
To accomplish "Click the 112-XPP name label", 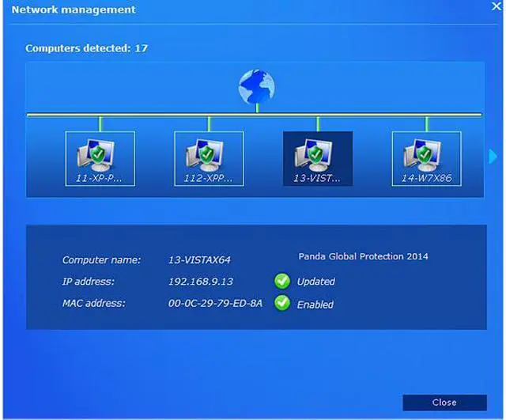I will [x=209, y=179].
